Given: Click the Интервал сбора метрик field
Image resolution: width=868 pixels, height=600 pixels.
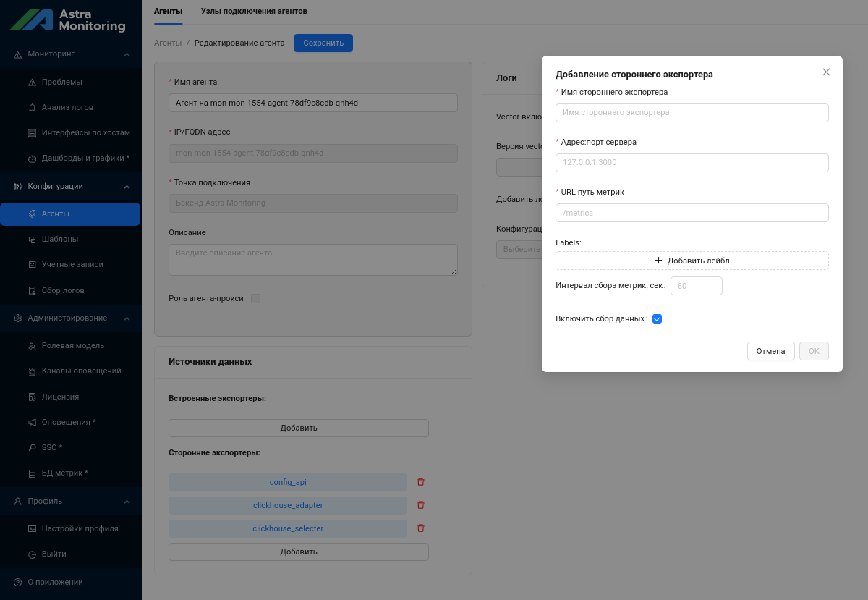Looking at the screenshot, I should pyautogui.click(x=696, y=286).
